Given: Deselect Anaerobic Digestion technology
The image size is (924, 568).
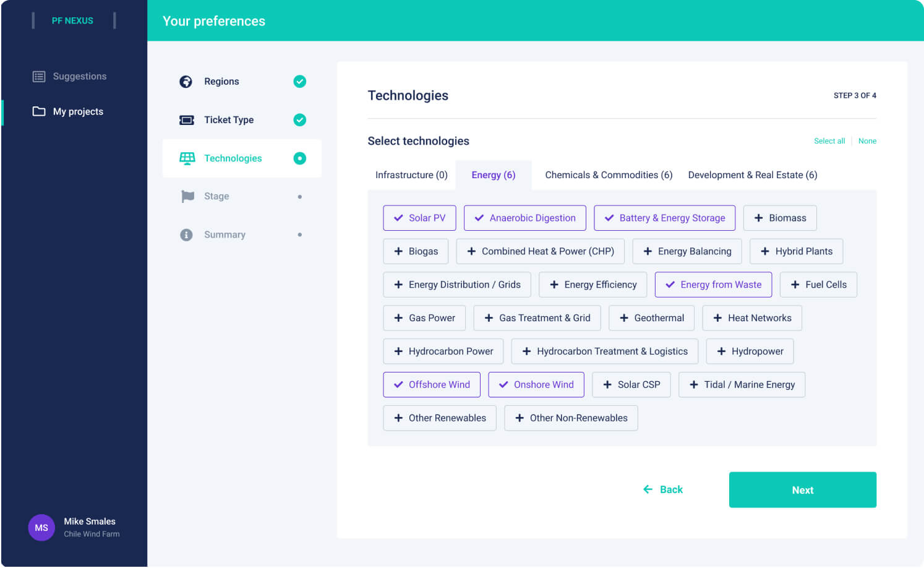Looking at the screenshot, I should pyautogui.click(x=525, y=218).
